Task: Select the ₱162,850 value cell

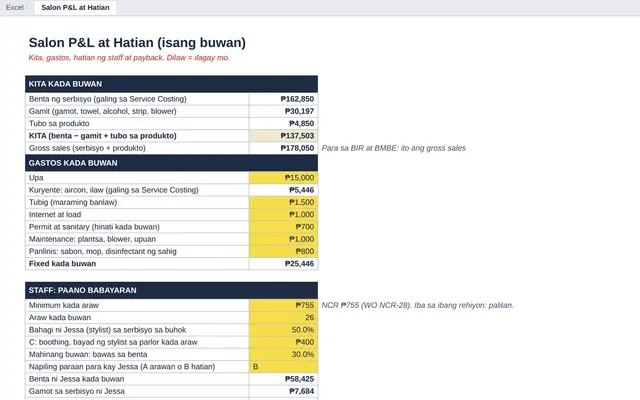Action: click(283, 99)
